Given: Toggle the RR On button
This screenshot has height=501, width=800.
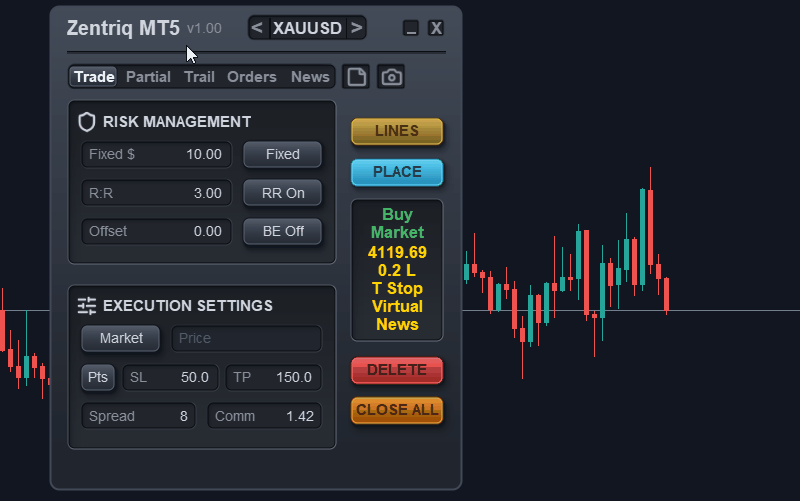Looking at the screenshot, I should (283, 193).
